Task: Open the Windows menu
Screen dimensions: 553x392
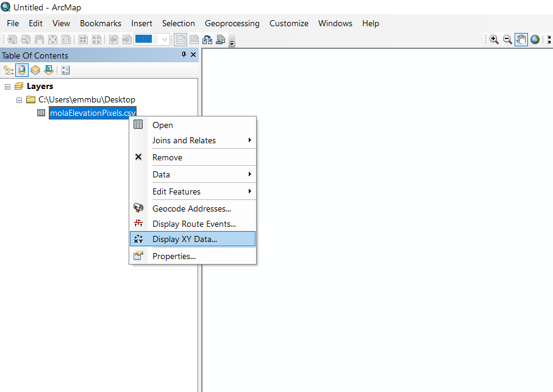Action: click(335, 23)
